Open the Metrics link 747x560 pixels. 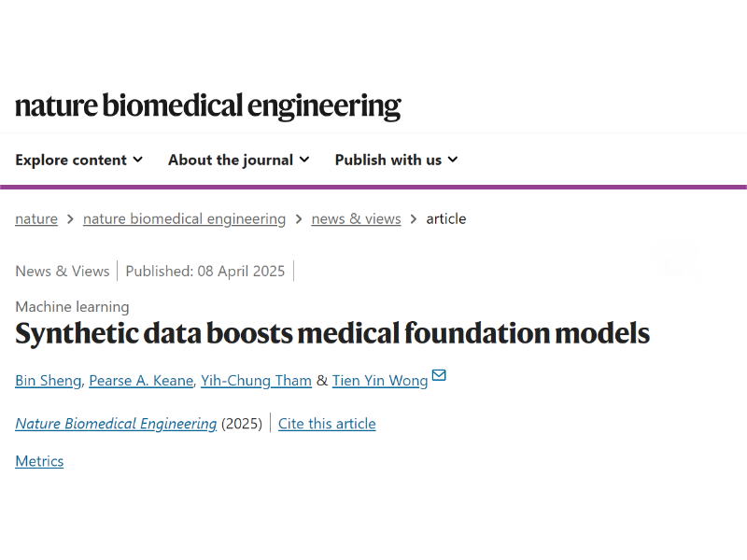[x=39, y=461]
